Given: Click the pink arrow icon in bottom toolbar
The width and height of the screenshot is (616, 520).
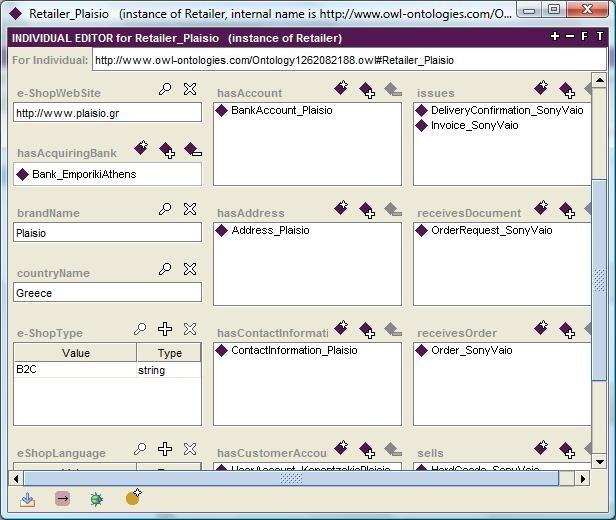Looking at the screenshot, I should [x=62, y=499].
